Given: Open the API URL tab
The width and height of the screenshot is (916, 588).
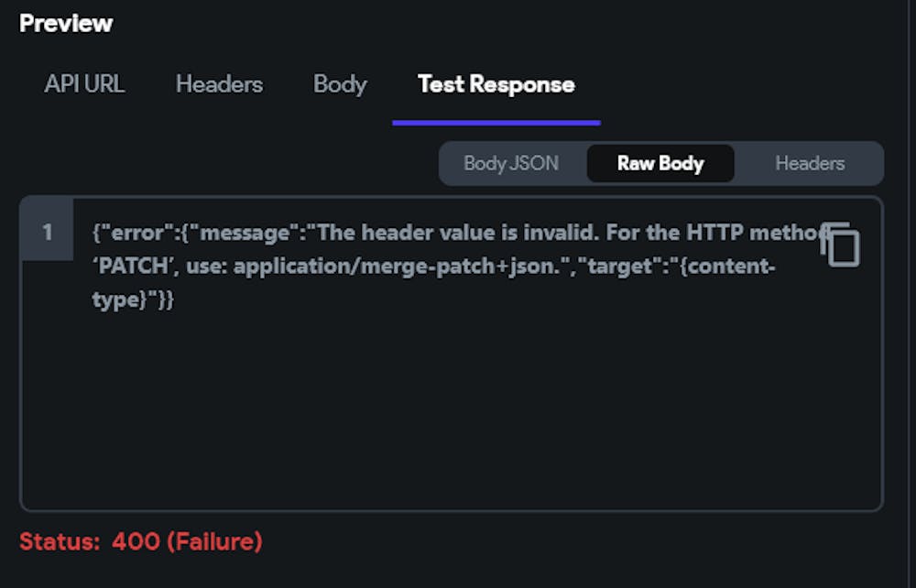Looking at the screenshot, I should point(84,84).
